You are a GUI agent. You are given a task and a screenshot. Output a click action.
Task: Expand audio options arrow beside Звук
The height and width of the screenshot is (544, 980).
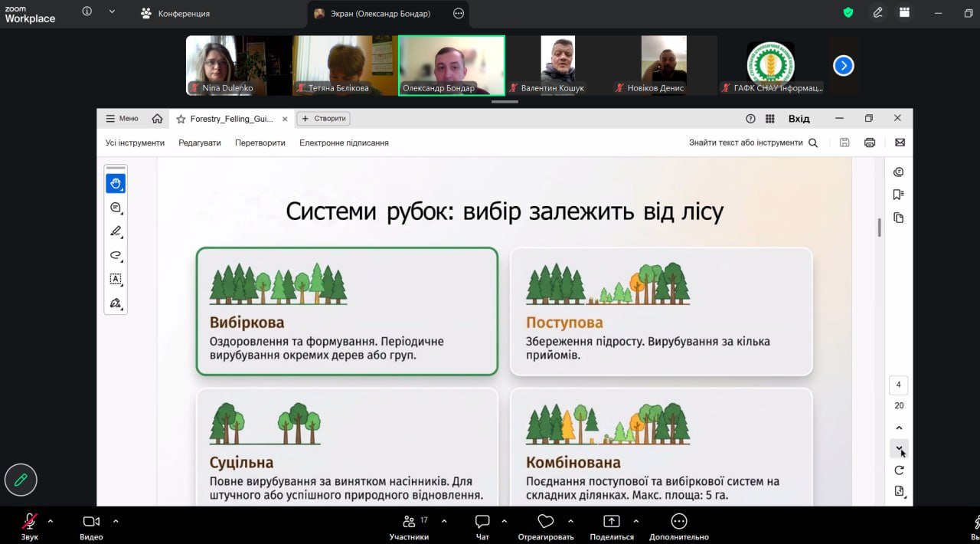[51, 521]
